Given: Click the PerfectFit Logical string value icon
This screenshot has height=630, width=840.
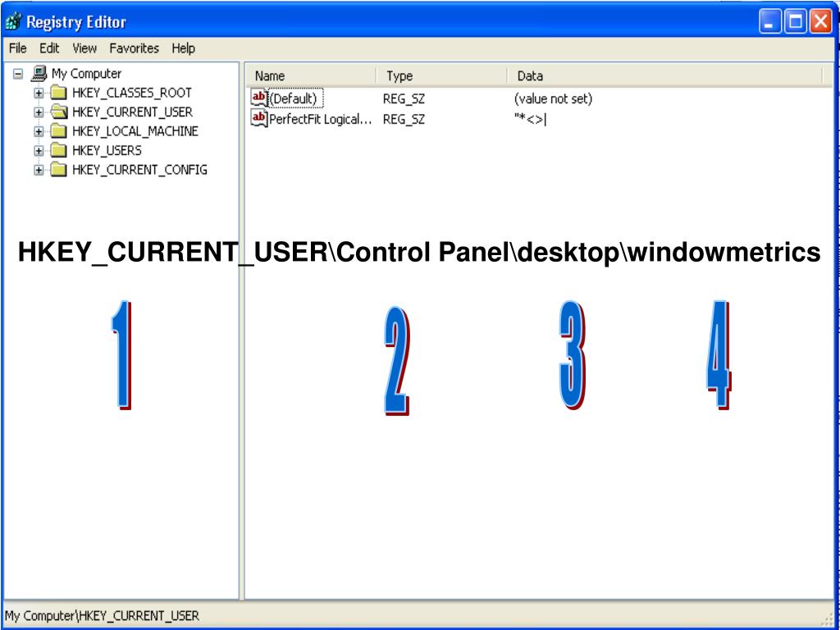Looking at the screenshot, I should pos(259,118).
